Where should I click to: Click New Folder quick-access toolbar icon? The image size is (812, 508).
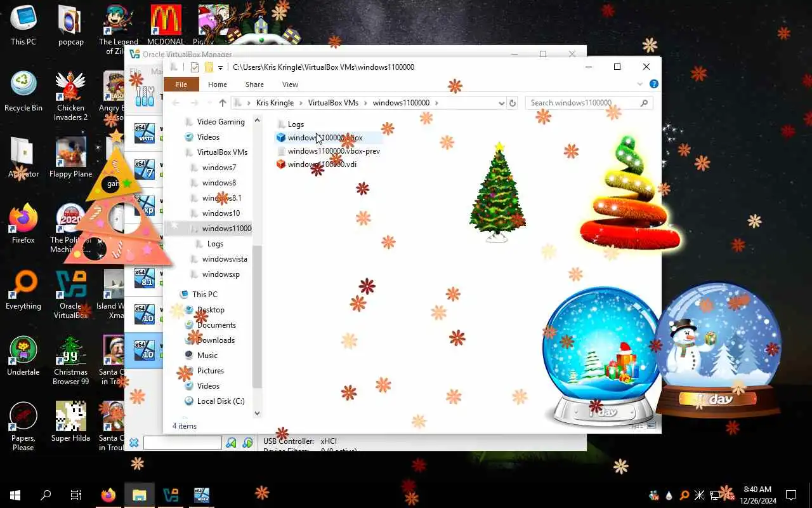click(208, 67)
